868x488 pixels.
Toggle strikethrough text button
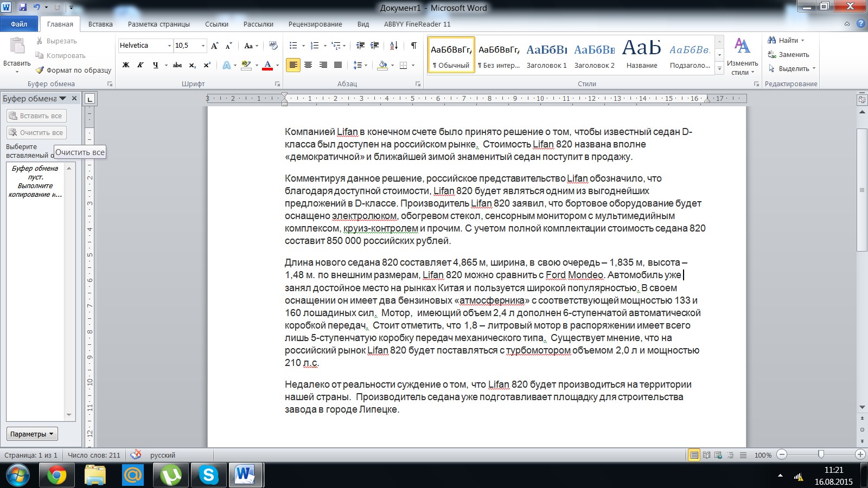coord(177,65)
